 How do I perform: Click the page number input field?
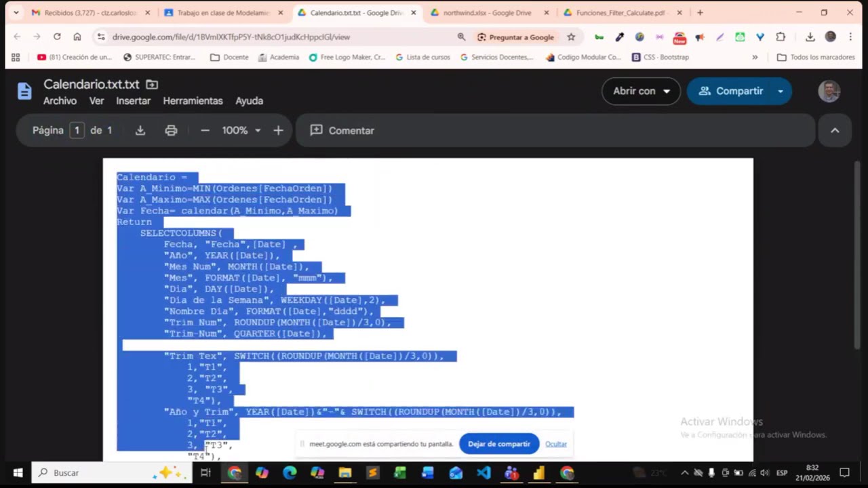(77, 130)
